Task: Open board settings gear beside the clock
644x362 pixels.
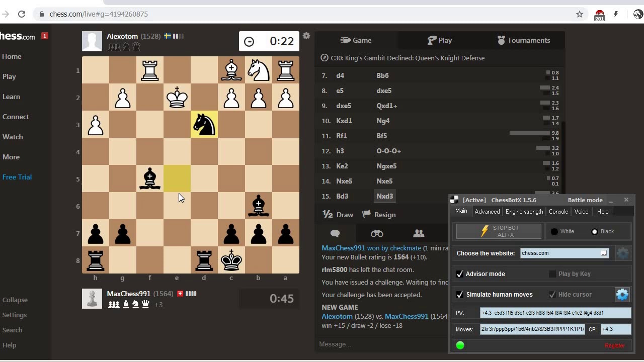Action: click(x=306, y=36)
